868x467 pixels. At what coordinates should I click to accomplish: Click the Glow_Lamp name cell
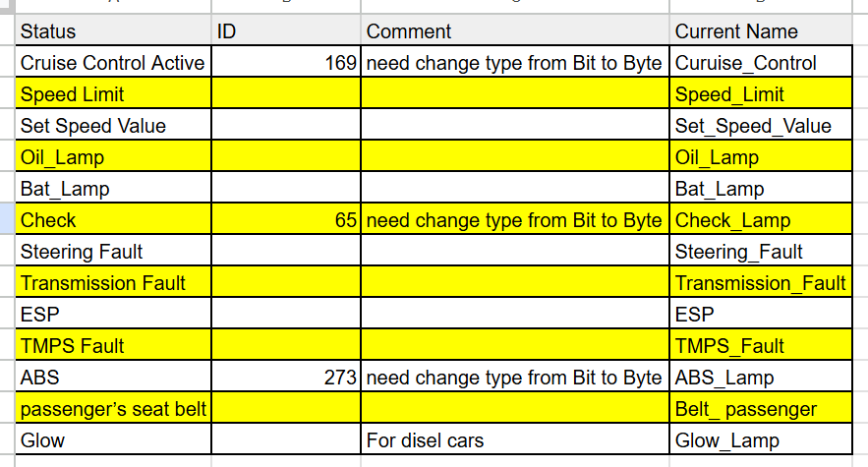(760, 440)
